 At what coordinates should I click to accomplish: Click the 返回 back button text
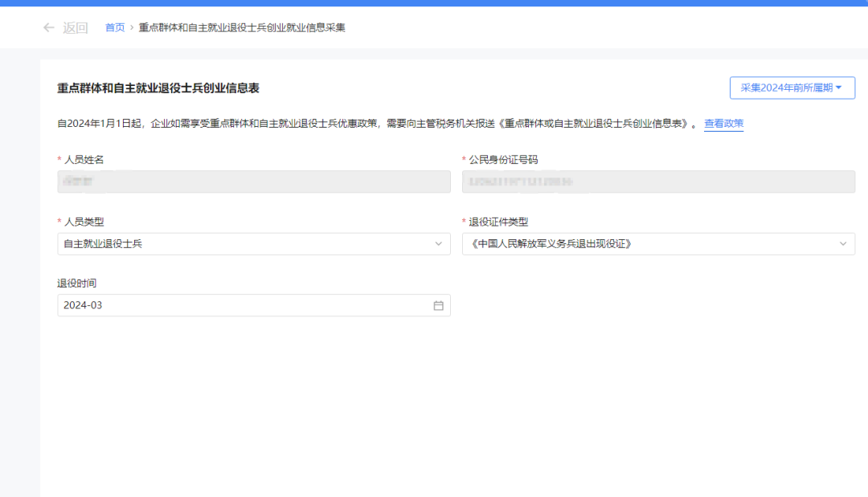pos(76,27)
